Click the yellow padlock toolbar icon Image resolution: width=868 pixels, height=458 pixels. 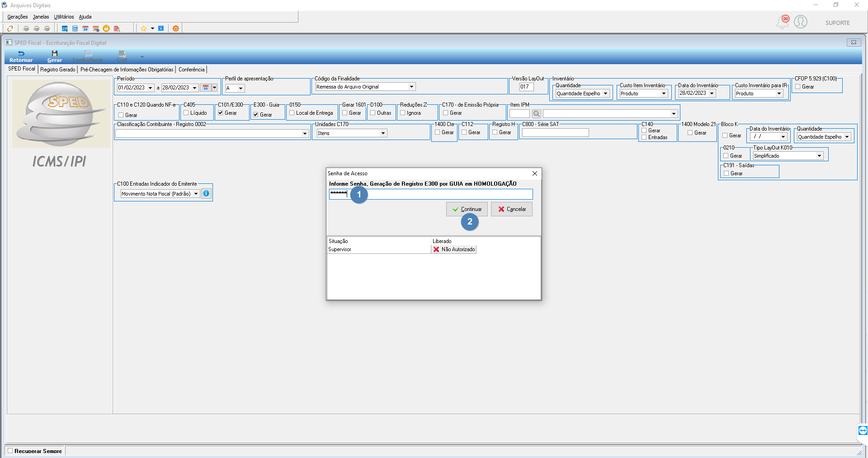(x=106, y=28)
